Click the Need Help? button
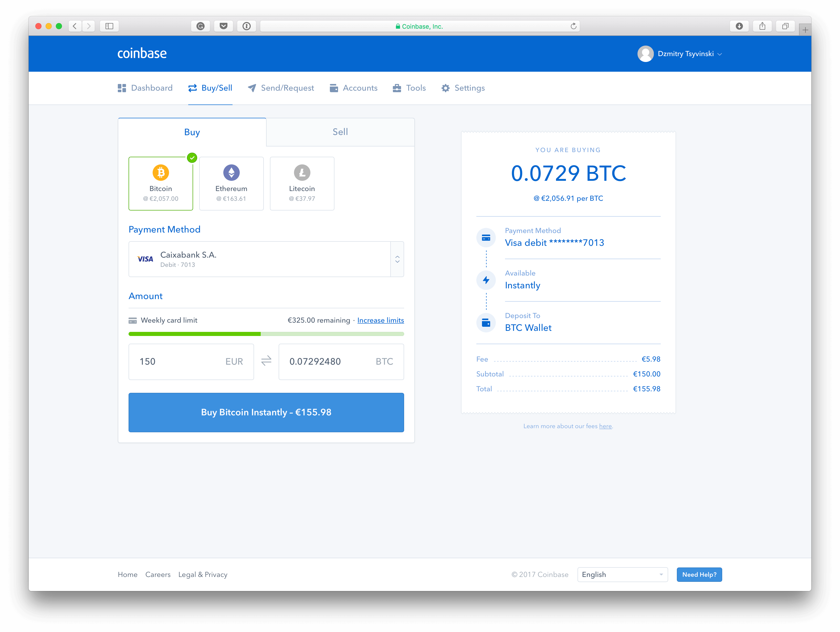This screenshot has height=632, width=840. [699, 574]
